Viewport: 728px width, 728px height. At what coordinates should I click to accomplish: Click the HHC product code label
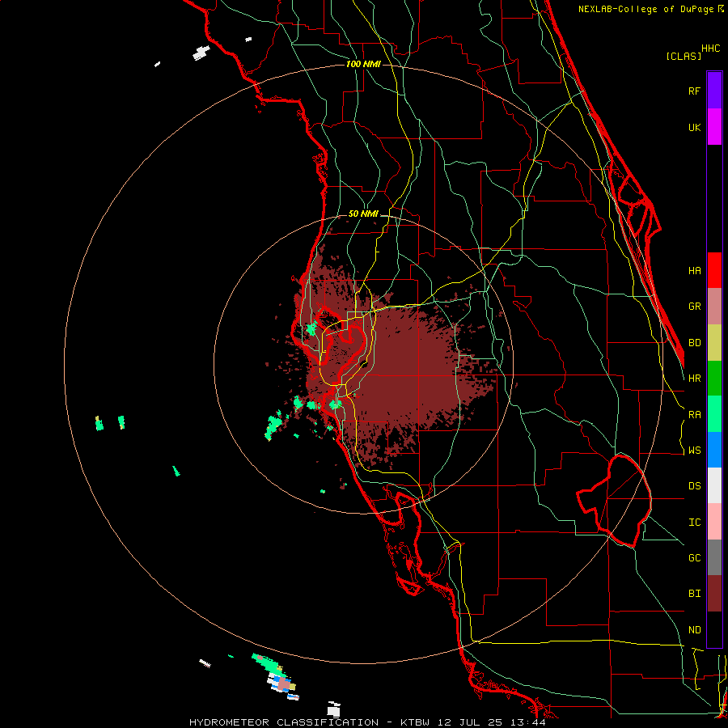coord(710,49)
